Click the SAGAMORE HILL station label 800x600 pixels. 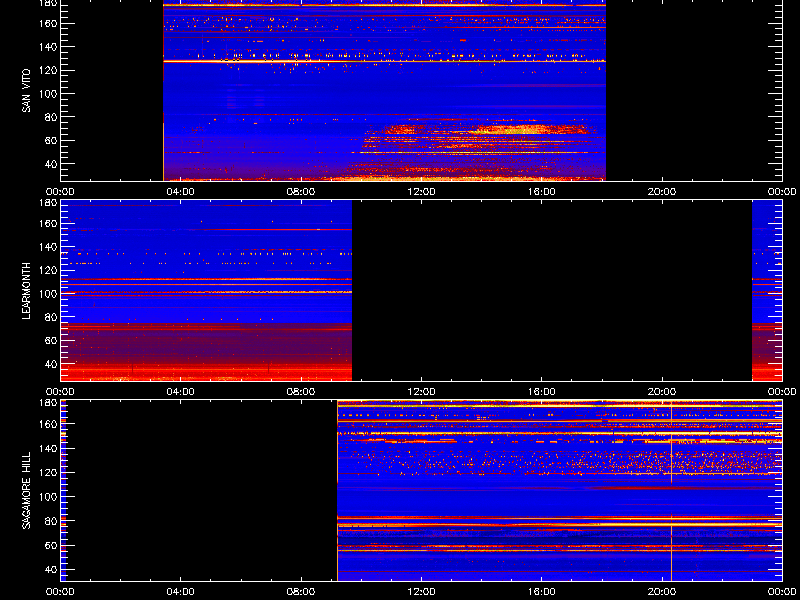tap(26, 490)
